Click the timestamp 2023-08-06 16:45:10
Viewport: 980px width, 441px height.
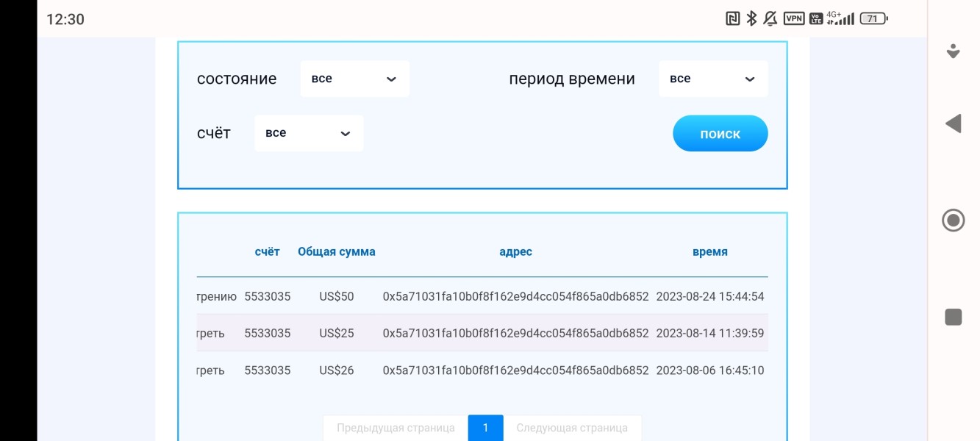point(710,370)
